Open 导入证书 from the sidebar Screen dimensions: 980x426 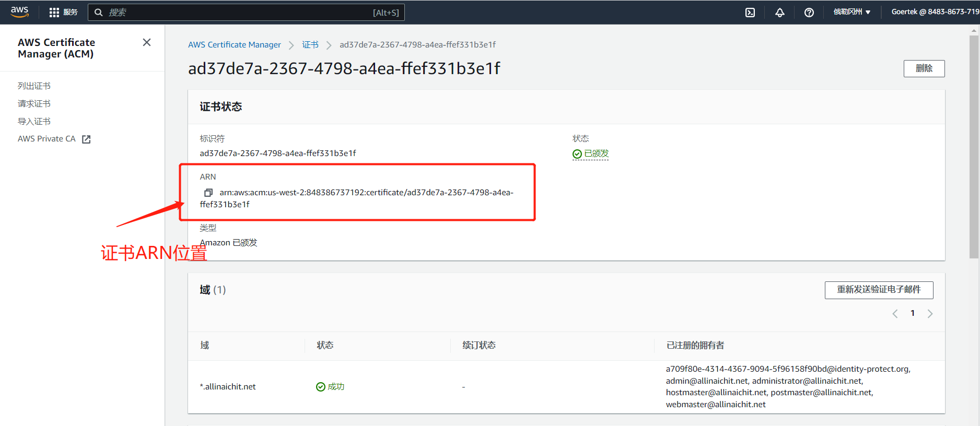34,121
